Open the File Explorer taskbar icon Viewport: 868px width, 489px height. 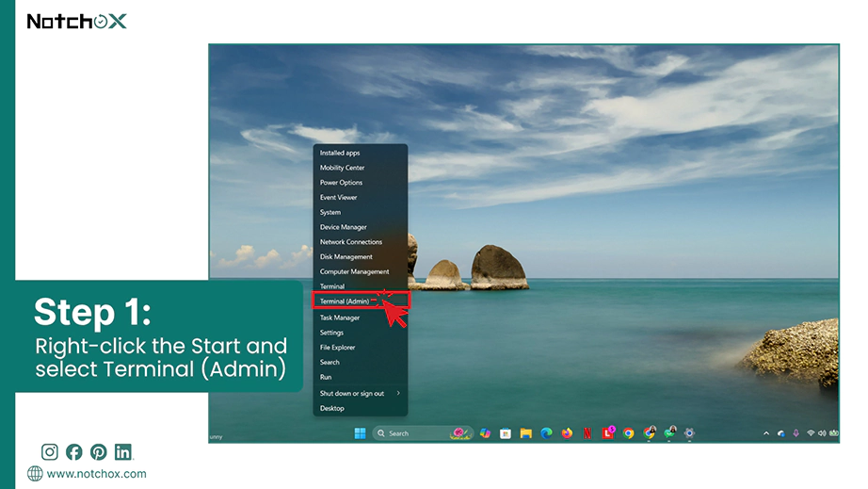526,433
